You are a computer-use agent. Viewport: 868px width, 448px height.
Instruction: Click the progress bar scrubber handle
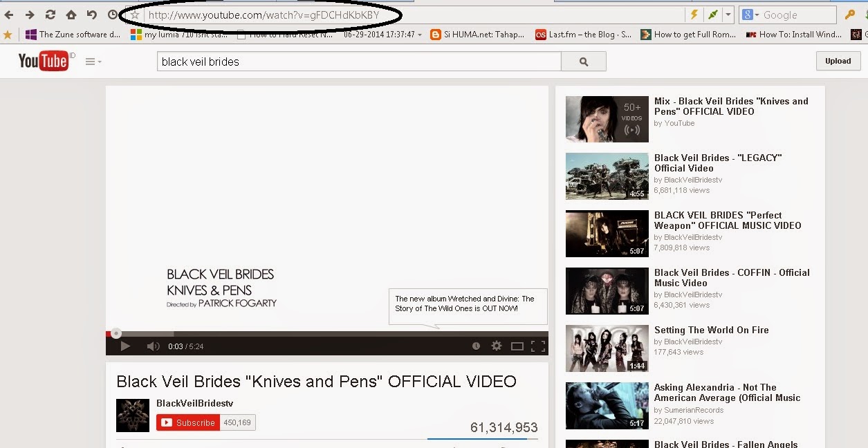tap(116, 333)
